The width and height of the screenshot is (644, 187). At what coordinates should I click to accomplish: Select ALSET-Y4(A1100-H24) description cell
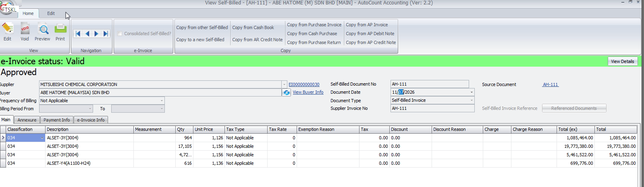(89, 163)
